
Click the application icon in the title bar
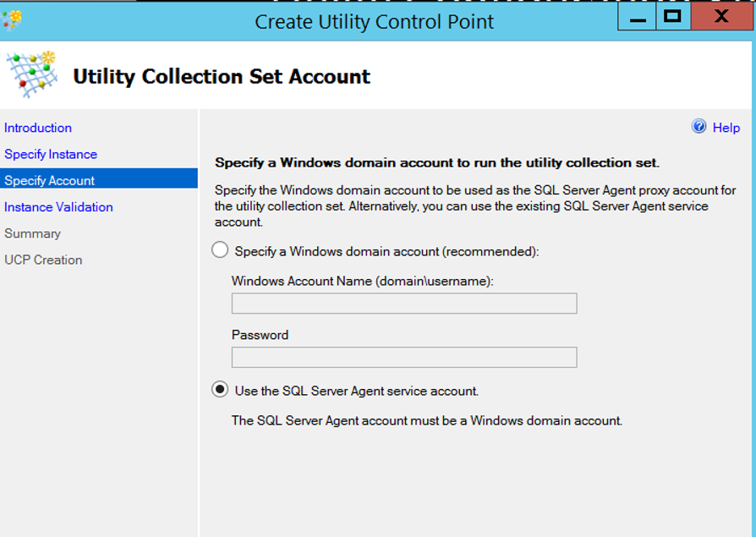[12, 19]
